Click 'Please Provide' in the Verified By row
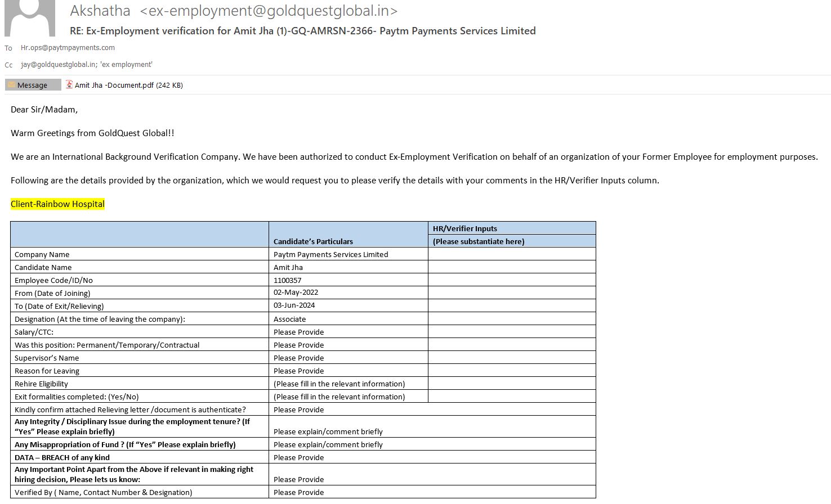This screenshot has height=504, width=831. click(299, 492)
